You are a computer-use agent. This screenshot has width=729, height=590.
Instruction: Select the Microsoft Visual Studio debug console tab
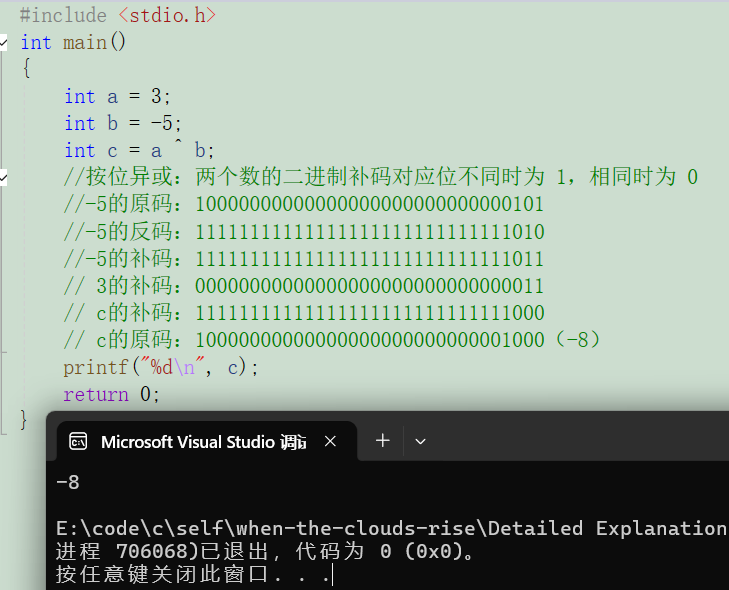coord(207,441)
